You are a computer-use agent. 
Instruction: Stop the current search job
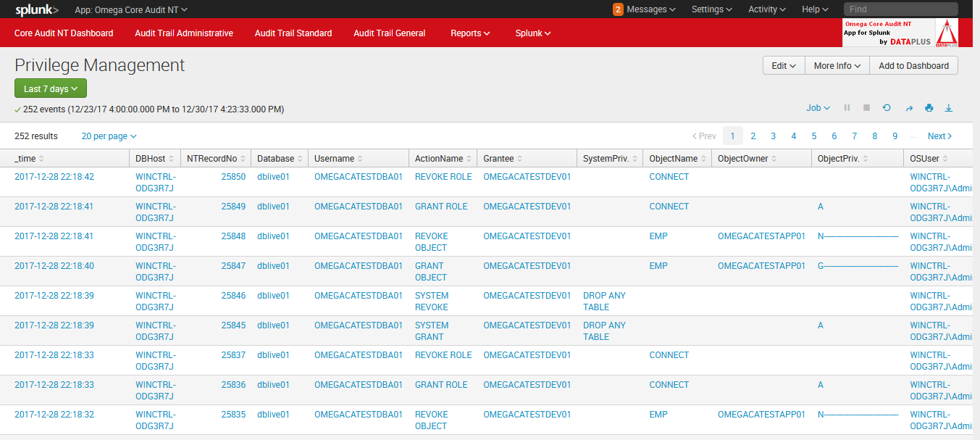point(866,107)
